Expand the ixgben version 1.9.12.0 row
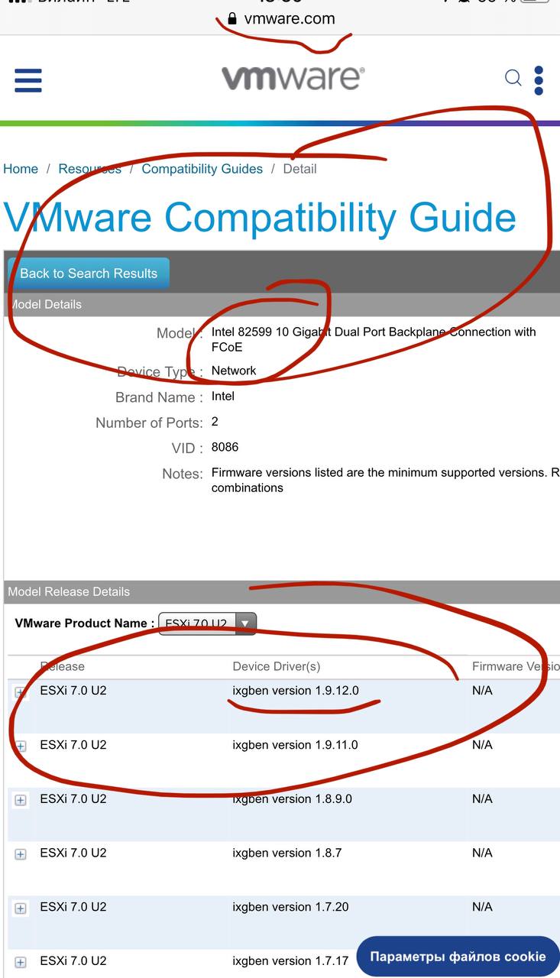This screenshot has width=560, height=978. click(21, 692)
